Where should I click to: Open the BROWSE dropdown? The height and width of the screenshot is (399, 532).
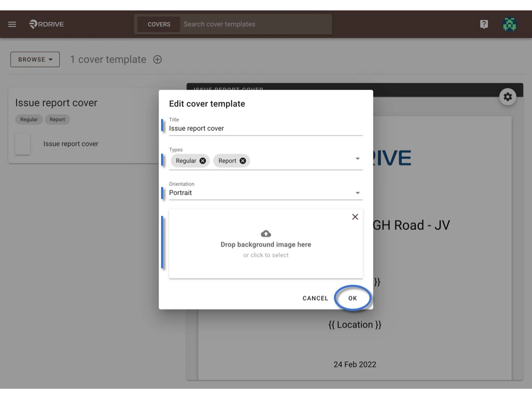click(x=34, y=59)
